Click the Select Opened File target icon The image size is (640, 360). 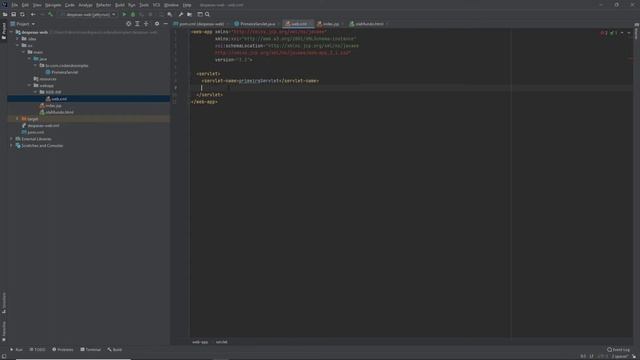coord(129,24)
